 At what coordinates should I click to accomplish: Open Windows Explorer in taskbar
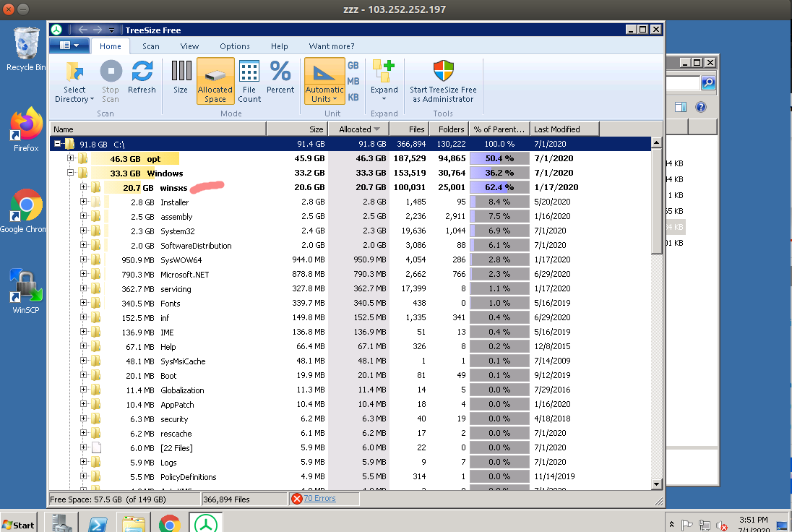[x=134, y=523]
